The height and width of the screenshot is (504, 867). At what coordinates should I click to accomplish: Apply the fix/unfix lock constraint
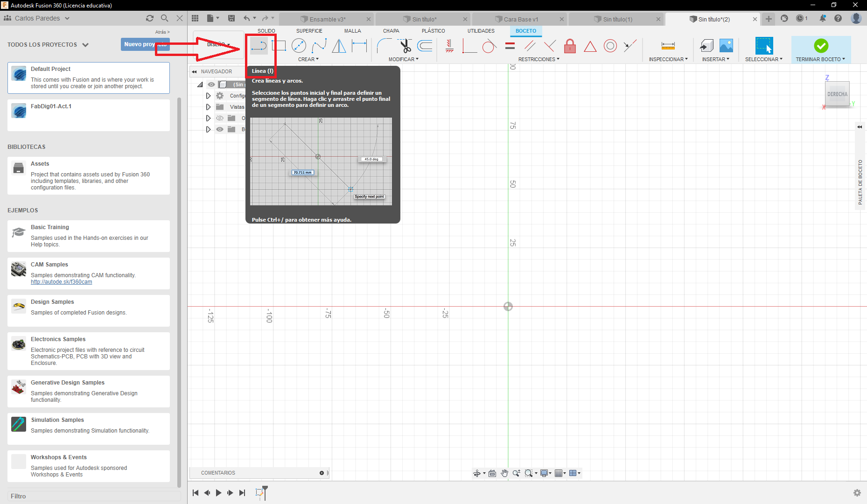point(570,46)
